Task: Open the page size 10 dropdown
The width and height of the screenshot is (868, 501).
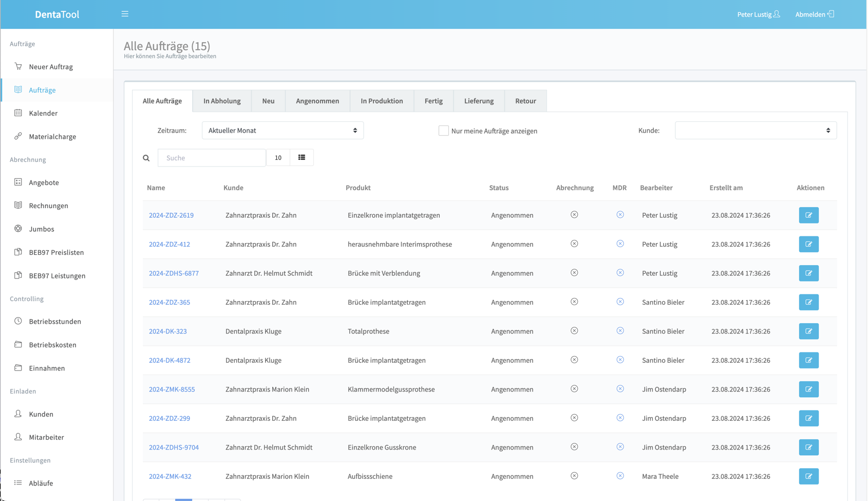Action: pyautogui.click(x=278, y=158)
